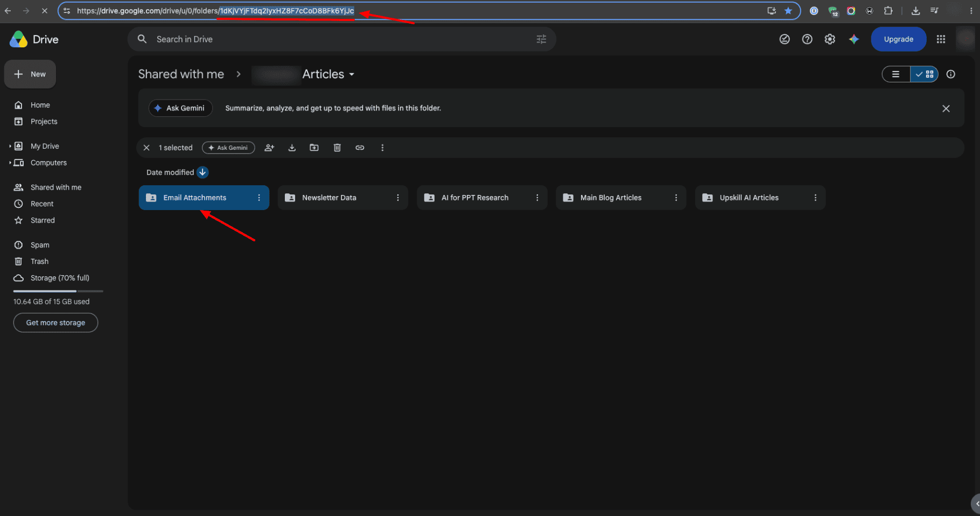This screenshot has height=516, width=980.
Task: Switch to list layout view
Action: [896, 74]
